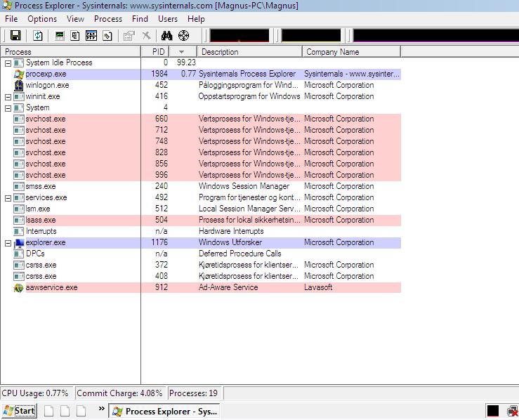Sort by the Company Name column header
The height and width of the screenshot is (420, 519).
point(351,52)
